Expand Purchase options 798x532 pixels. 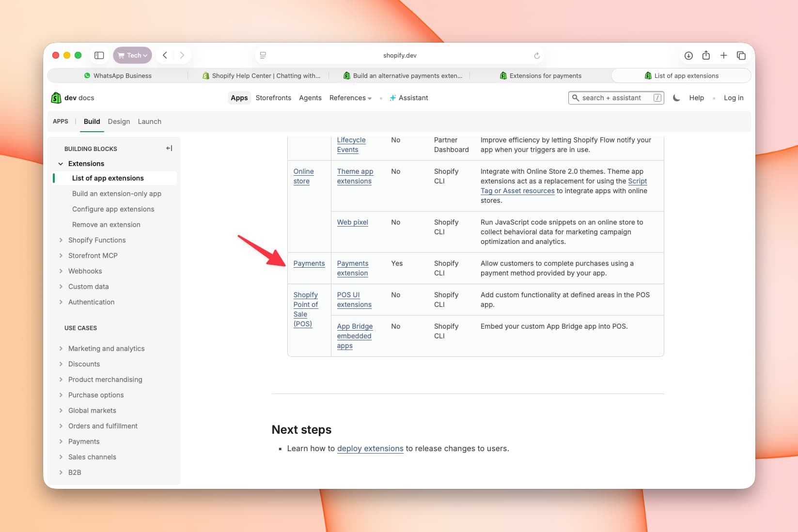point(61,395)
